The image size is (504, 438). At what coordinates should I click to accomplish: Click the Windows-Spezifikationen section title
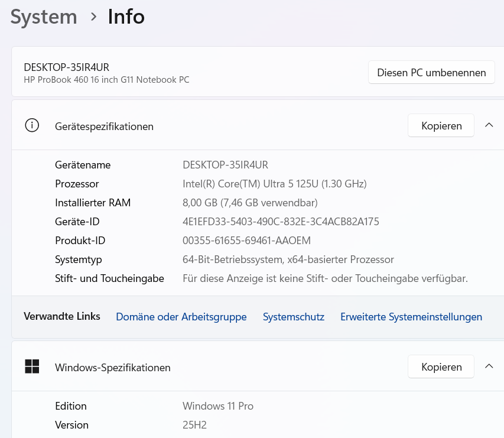tap(112, 368)
